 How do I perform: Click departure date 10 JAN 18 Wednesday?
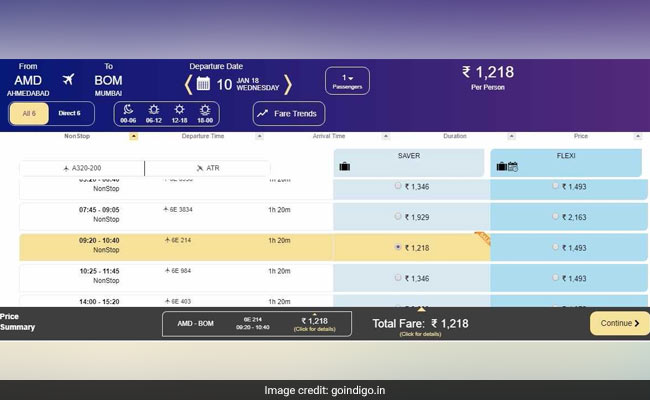[x=248, y=85]
